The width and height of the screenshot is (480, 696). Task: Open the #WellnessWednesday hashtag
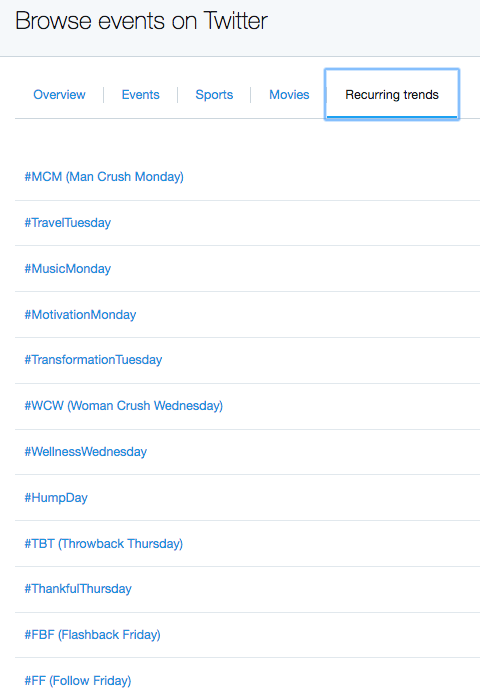85,452
